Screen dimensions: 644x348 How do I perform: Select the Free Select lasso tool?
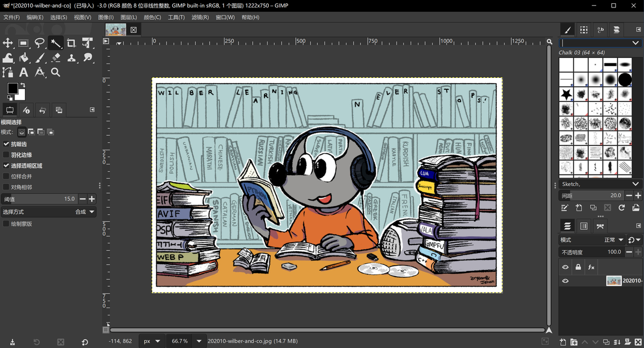click(x=39, y=43)
